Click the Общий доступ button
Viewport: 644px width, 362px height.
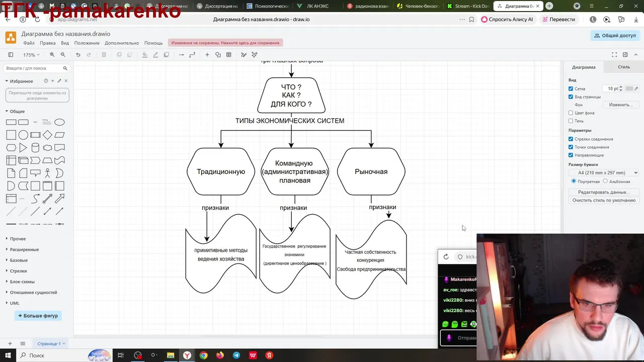[615, 36]
